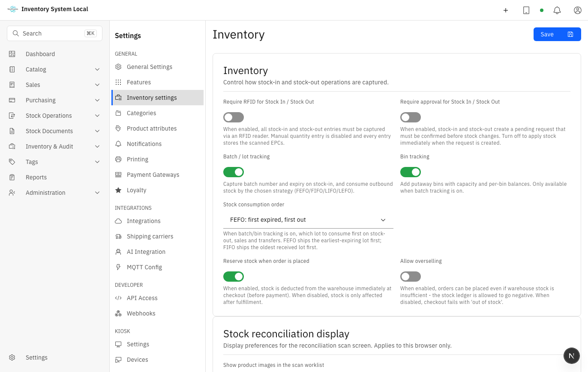Expand the Stock Documents chevron

click(97, 131)
